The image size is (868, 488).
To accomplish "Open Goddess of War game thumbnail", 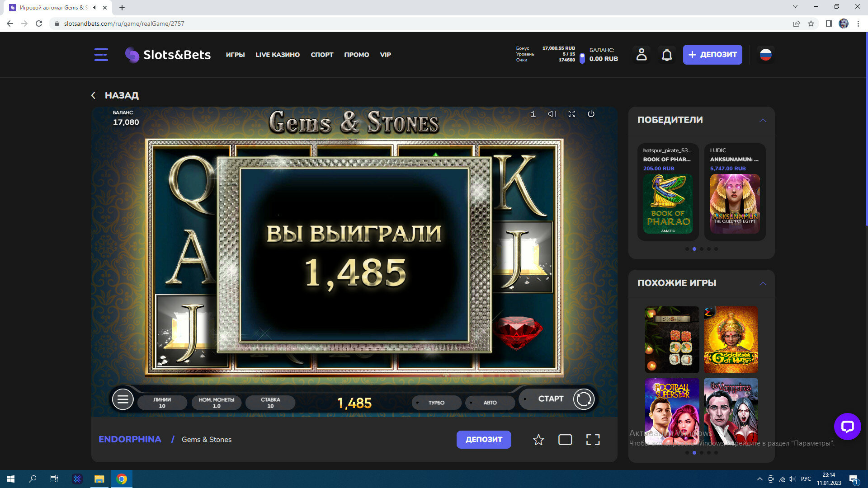I will pos(731,339).
